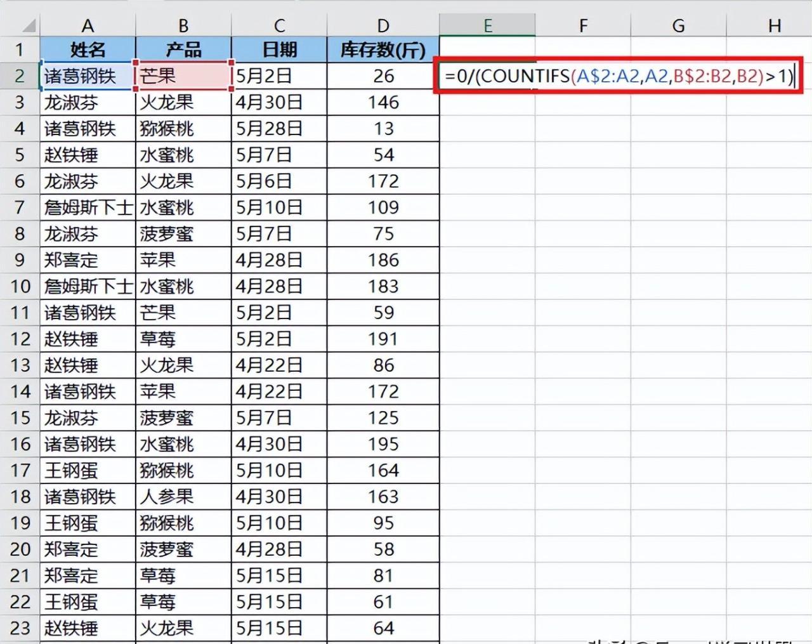Click cell D8 with value 75
This screenshot has height=644, width=812.
point(383,234)
